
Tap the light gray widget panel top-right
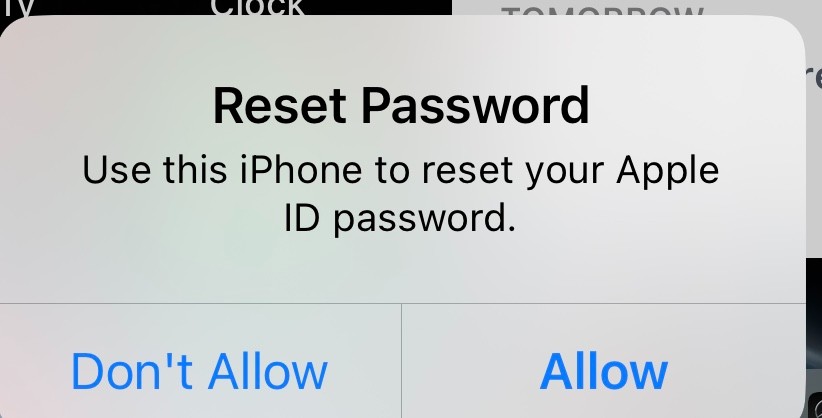point(637,10)
